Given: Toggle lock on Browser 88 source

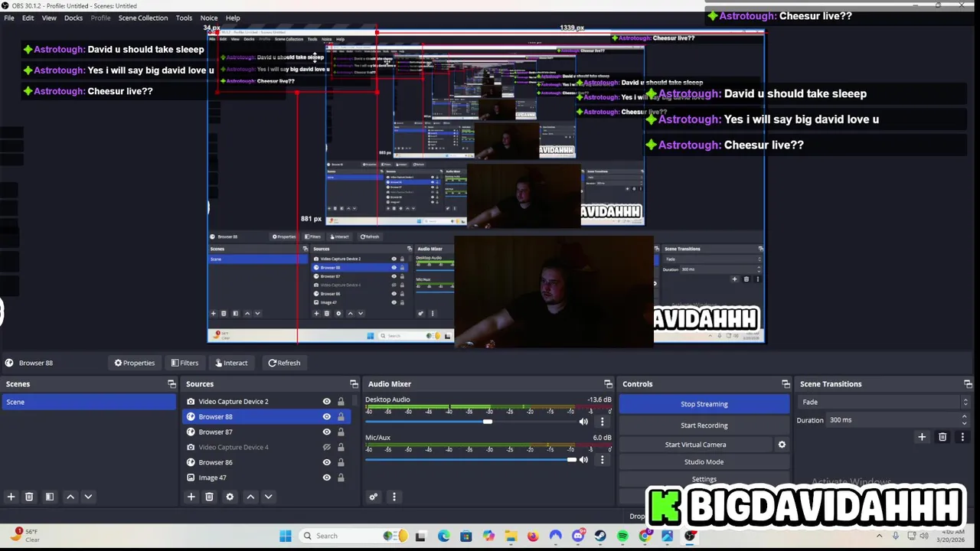Looking at the screenshot, I should [x=341, y=417].
